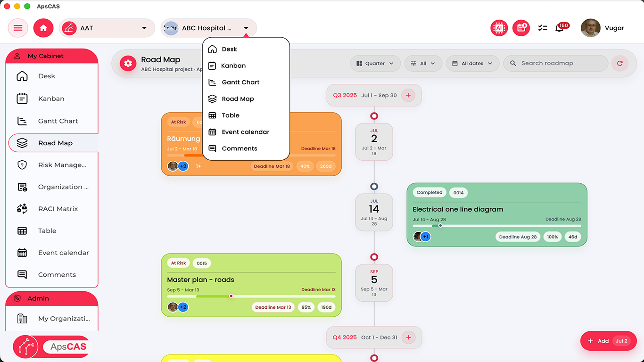
Task: Open the task checklist icon near notifications
Action: coord(542,28)
